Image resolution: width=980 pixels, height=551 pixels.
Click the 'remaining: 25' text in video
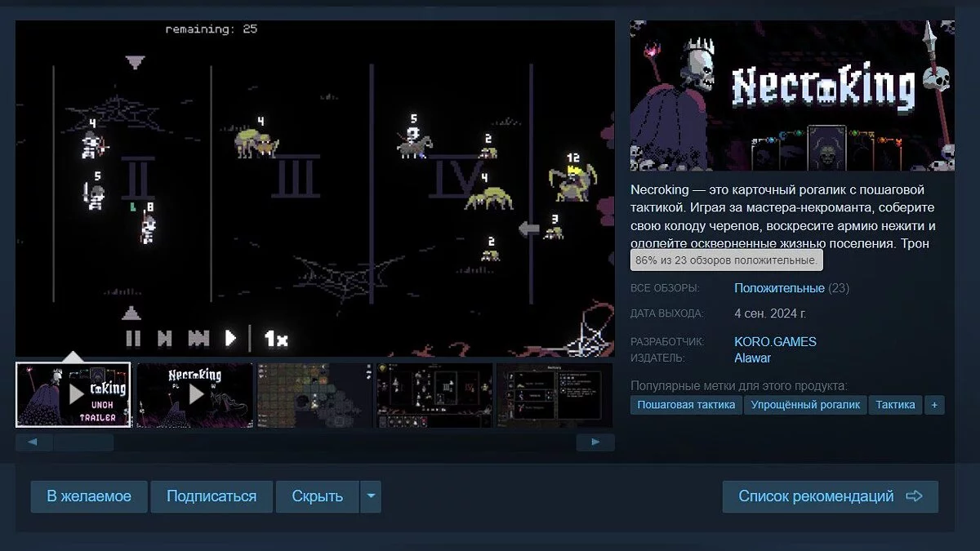[x=212, y=29]
